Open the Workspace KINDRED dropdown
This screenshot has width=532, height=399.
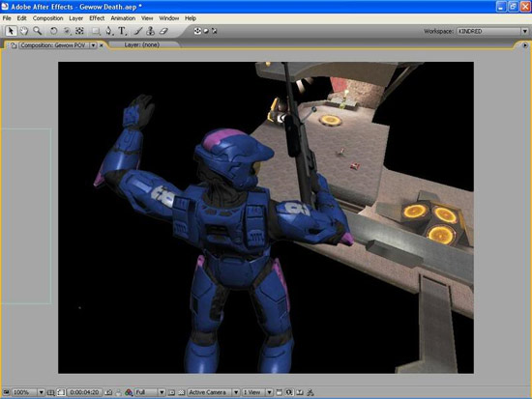pos(492,31)
